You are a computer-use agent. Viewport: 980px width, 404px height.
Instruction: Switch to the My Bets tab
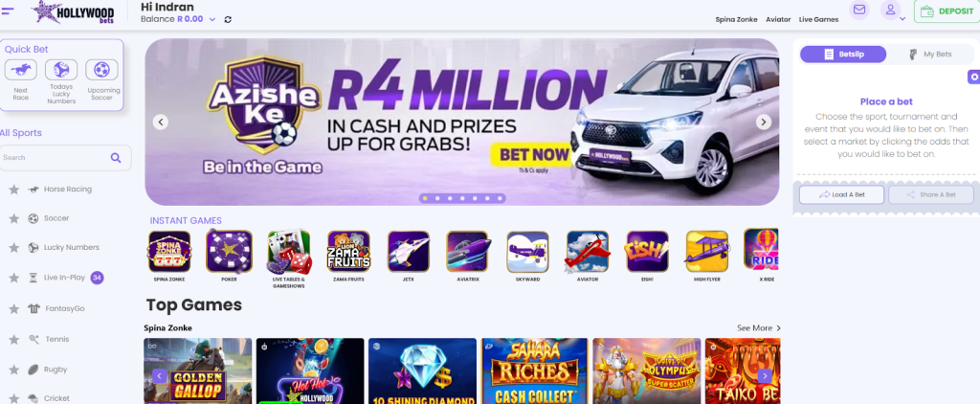[930, 55]
